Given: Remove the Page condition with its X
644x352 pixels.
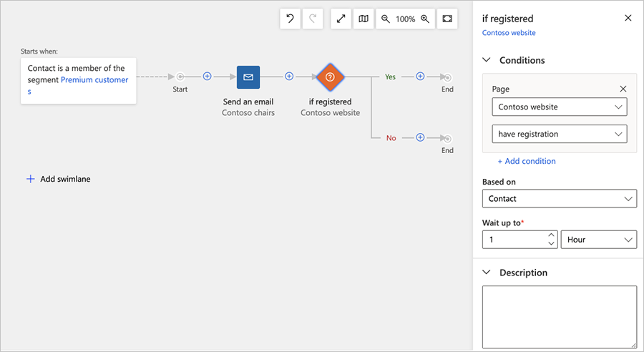Looking at the screenshot, I should pyautogui.click(x=623, y=89).
